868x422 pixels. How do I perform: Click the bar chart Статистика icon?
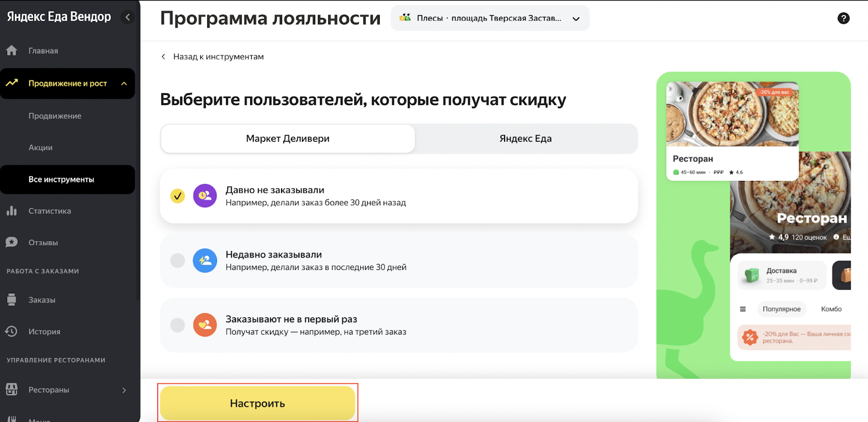click(12, 211)
